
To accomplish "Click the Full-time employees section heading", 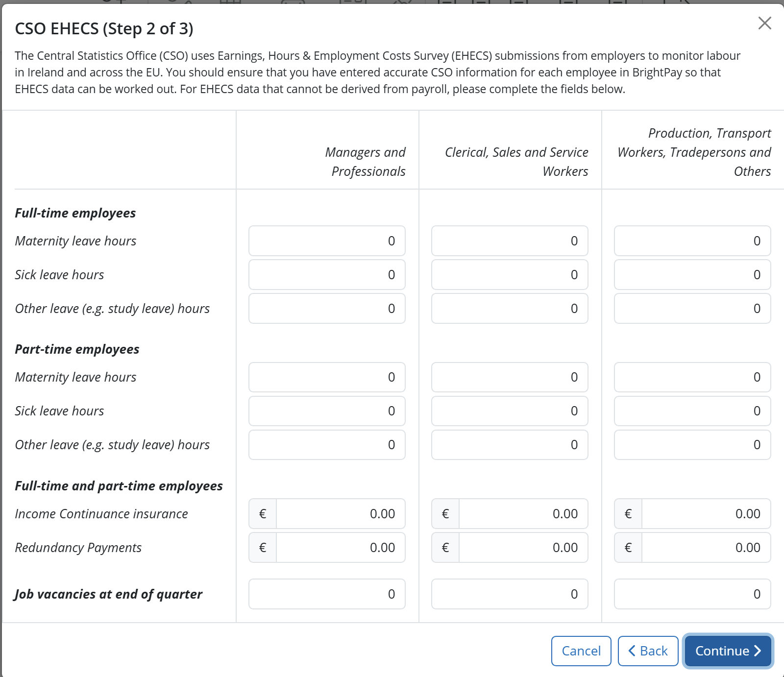I will click(x=75, y=213).
